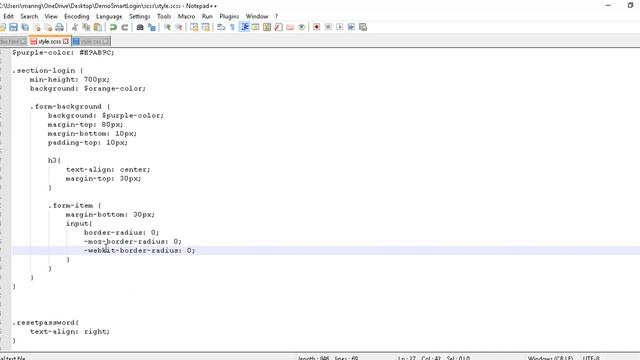Toggle the Function List icon
Viewport: 640px width, 360px height.
click(278, 27)
